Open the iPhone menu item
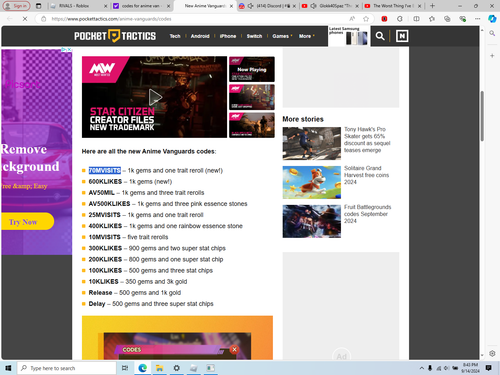 (x=228, y=36)
